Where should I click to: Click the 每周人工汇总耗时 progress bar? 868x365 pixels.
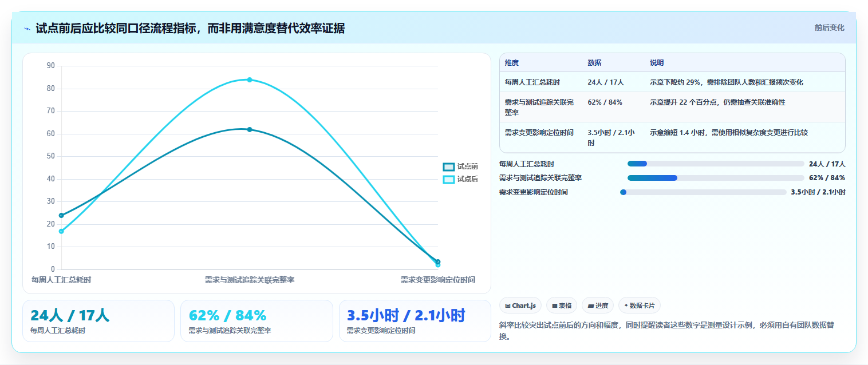(x=716, y=164)
